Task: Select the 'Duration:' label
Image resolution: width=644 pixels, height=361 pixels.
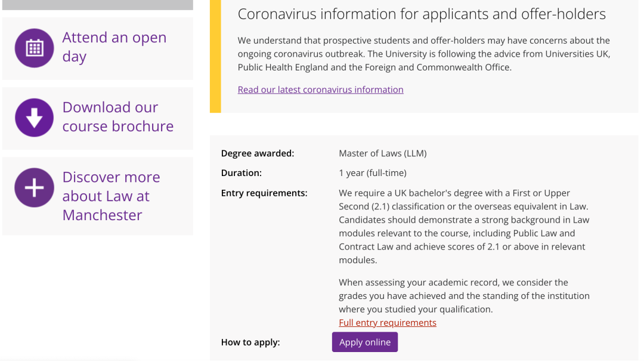Action: pos(241,173)
